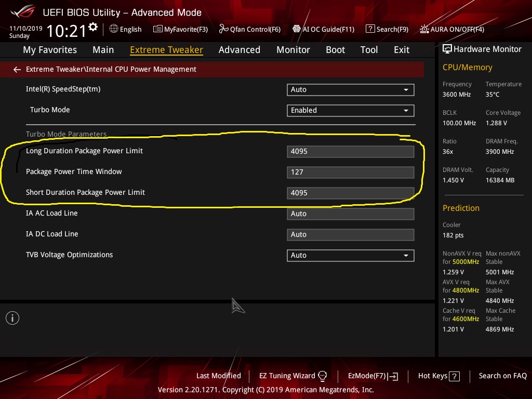Open the Boot tab
The image size is (532, 399).
pos(335,50)
